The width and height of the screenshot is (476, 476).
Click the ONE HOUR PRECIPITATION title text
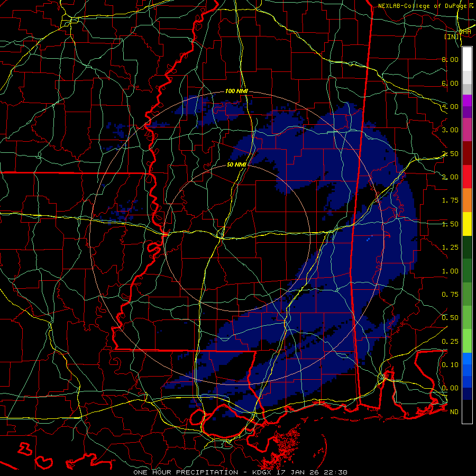(186, 472)
